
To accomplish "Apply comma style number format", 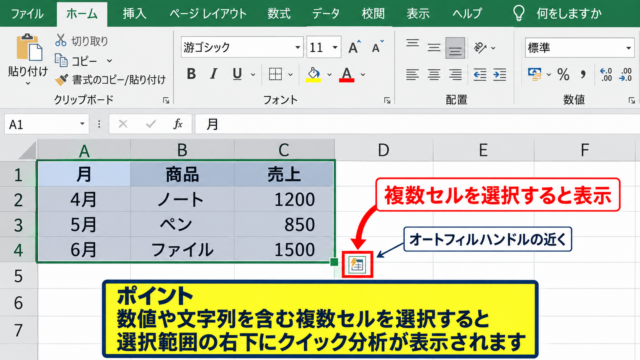I will 583,75.
